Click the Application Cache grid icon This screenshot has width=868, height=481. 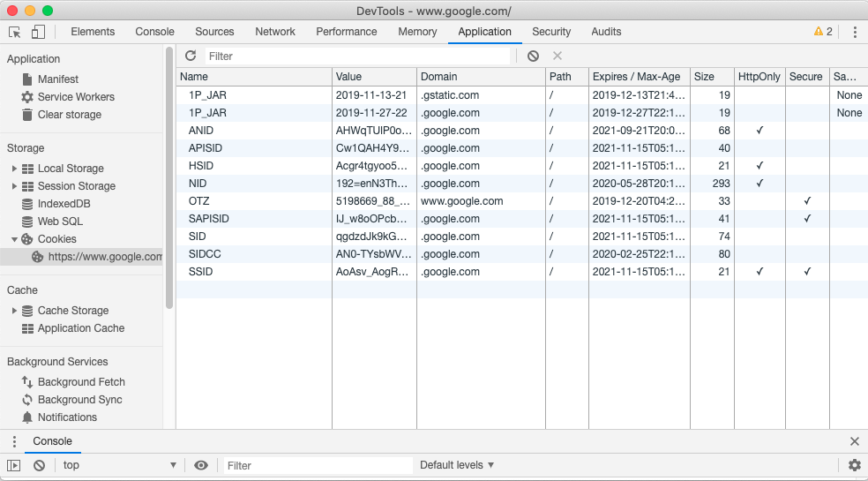27,328
